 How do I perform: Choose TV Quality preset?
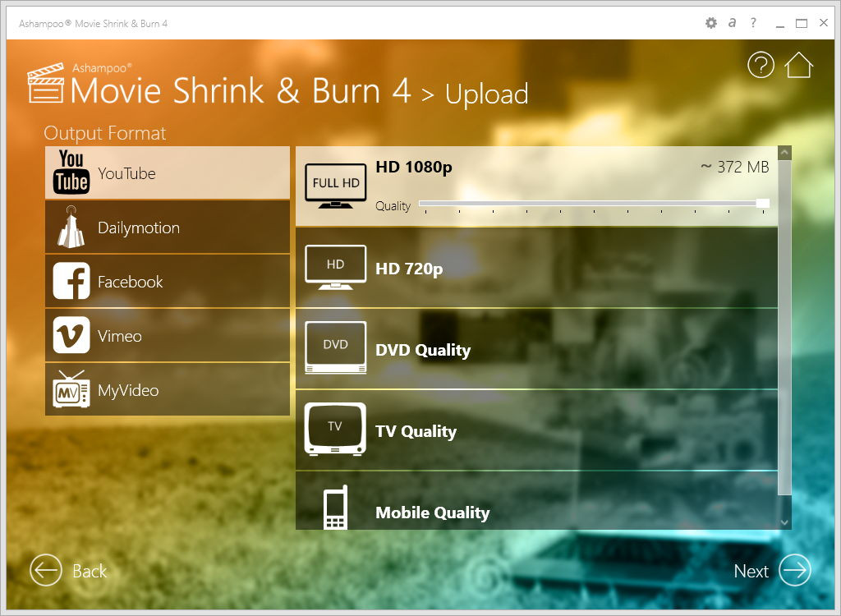pyautogui.click(x=536, y=431)
